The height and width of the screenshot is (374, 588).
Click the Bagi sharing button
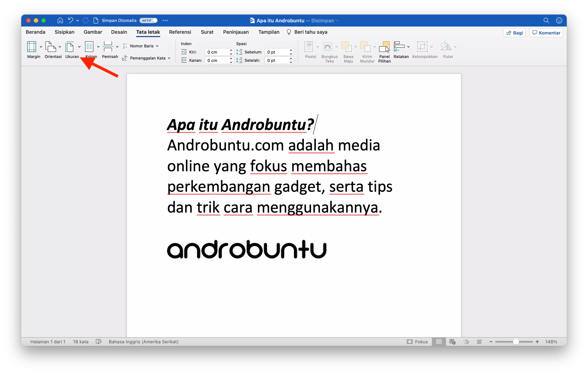point(514,32)
